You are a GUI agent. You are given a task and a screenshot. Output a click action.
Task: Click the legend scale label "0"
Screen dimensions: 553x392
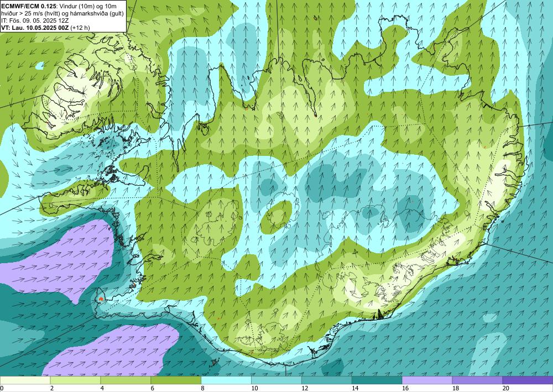tap(2, 388)
